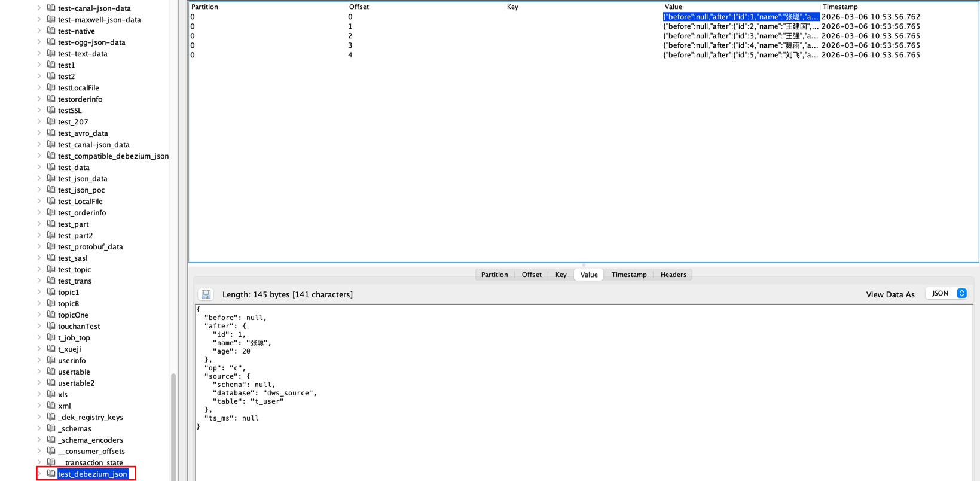980x481 pixels.
Task: Click the topic icon beside _schemas
Action: pyautogui.click(x=51, y=428)
